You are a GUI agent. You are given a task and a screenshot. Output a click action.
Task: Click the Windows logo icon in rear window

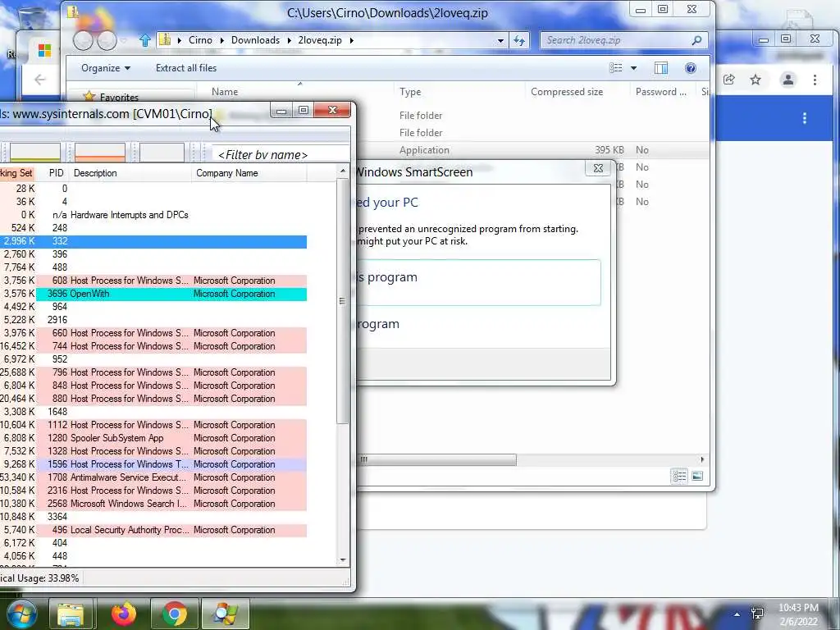tap(44, 51)
